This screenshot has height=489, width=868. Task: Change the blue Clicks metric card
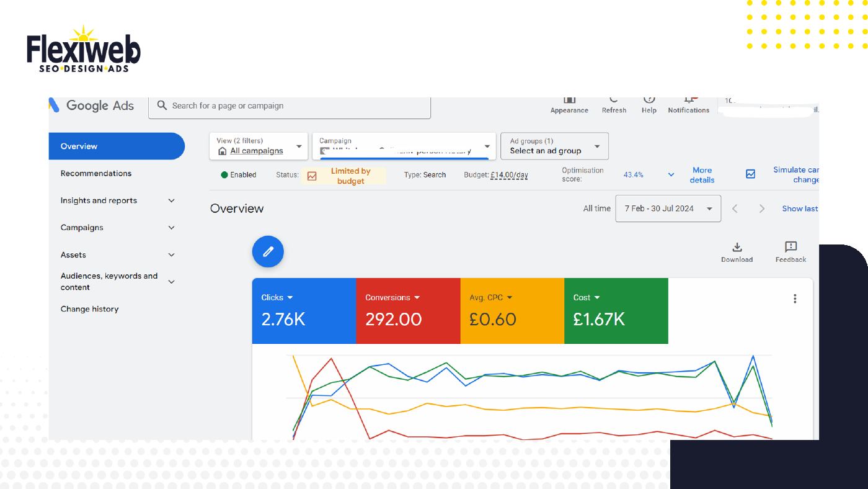coord(304,311)
